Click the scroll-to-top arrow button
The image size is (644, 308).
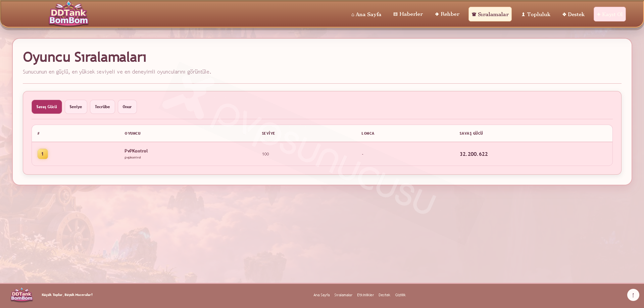click(x=633, y=295)
